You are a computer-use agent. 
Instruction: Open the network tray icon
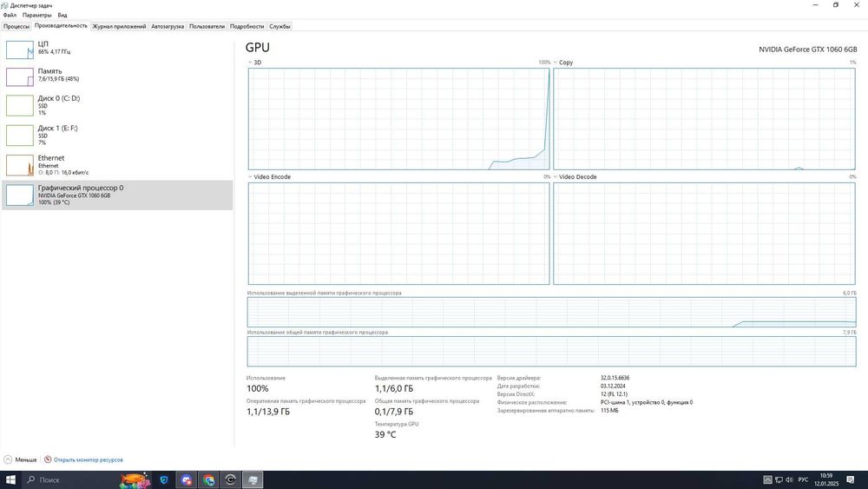tap(779, 479)
